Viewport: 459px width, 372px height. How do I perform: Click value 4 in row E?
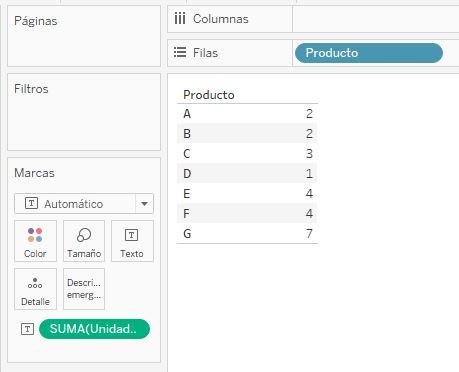pyautogui.click(x=309, y=194)
